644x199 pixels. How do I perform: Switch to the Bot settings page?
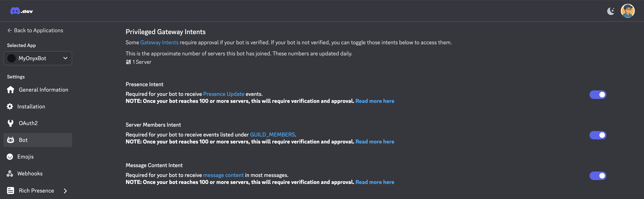(x=23, y=140)
